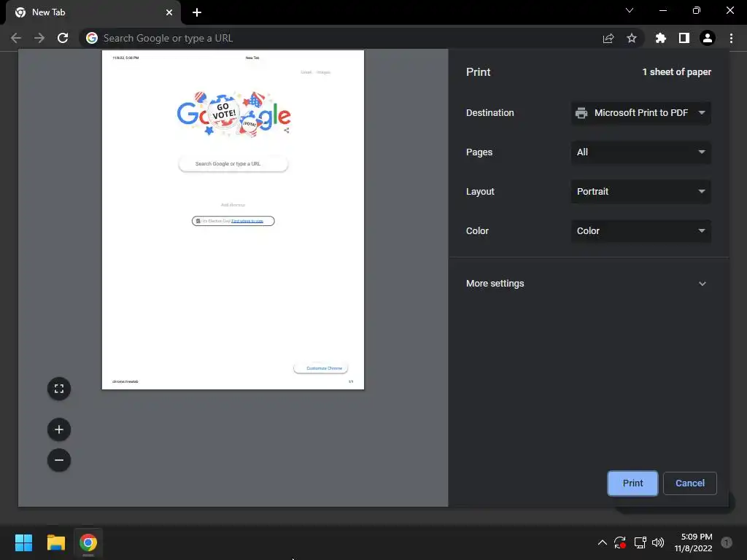The width and height of the screenshot is (747, 560).
Task: Click the Destination label
Action: pos(489,113)
